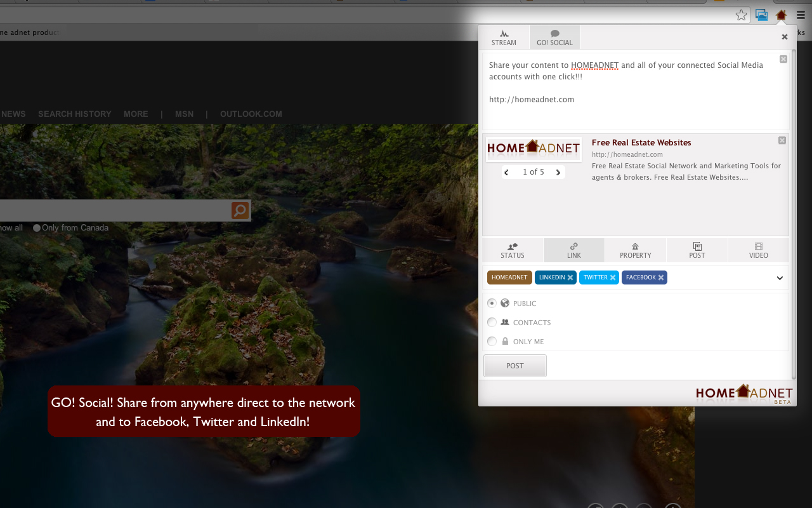This screenshot has width=812, height=508.
Task: Select the ONLY ME visibility radio button
Action: coord(492,341)
